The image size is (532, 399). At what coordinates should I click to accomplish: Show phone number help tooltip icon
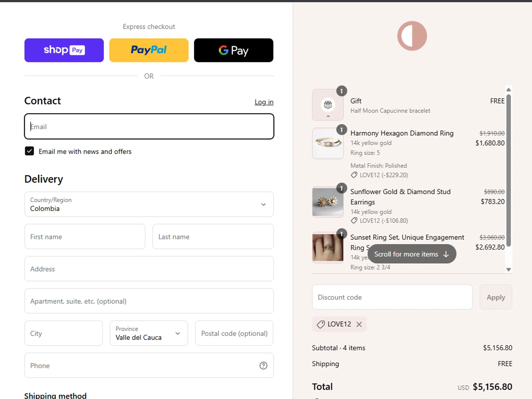[x=263, y=366]
